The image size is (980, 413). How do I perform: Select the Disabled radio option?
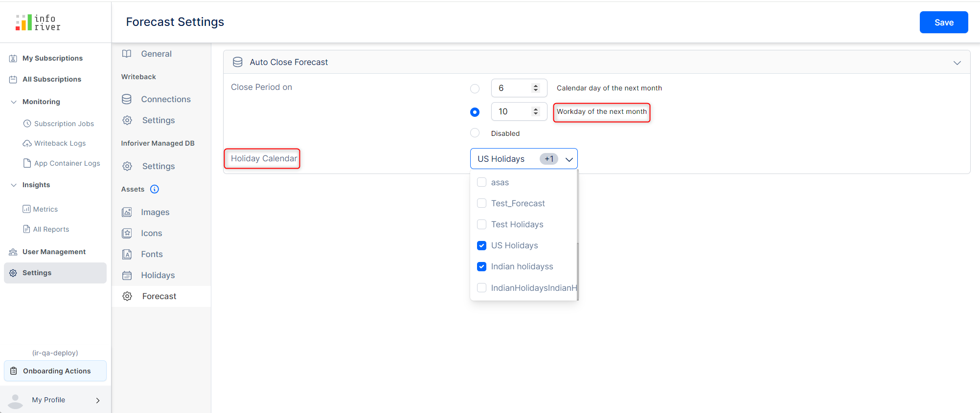(475, 133)
